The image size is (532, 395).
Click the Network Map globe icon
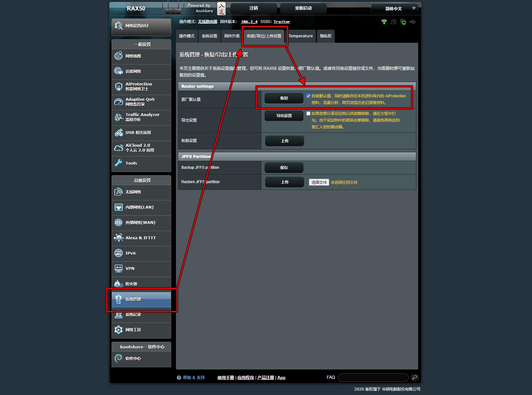(x=118, y=56)
